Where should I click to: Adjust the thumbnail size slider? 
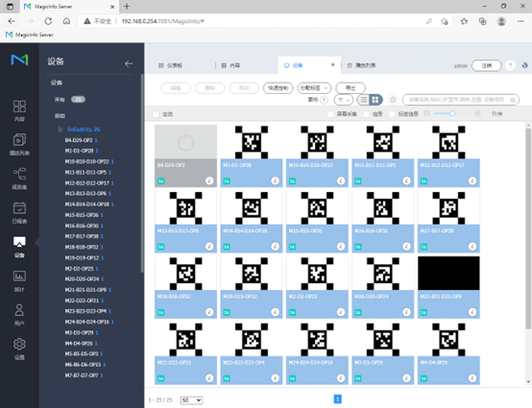452,113
